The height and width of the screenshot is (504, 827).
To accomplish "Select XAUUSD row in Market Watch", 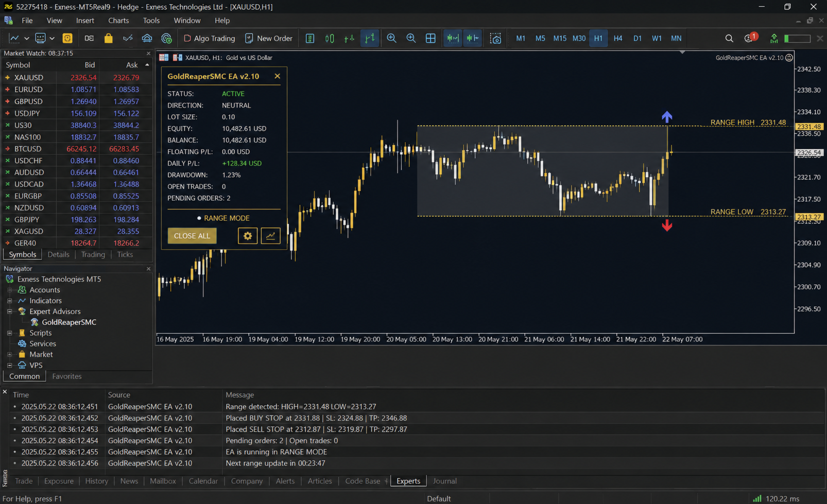I will coord(76,78).
